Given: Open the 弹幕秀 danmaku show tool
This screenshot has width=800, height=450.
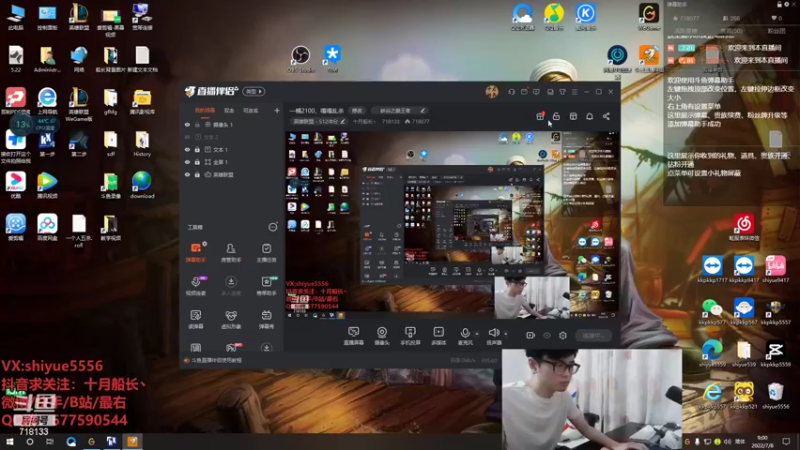Looking at the screenshot, I should 266,319.
